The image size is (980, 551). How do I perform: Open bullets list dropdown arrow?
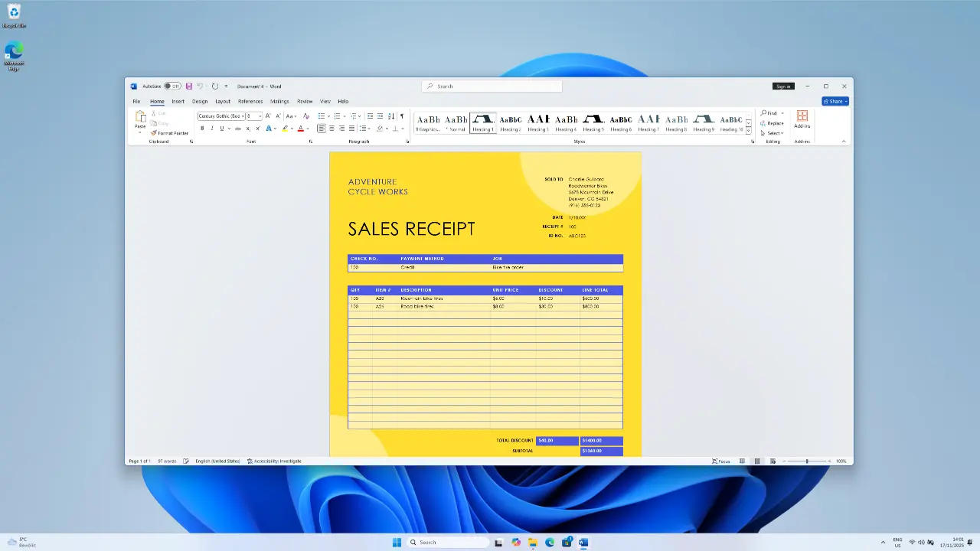(x=329, y=116)
